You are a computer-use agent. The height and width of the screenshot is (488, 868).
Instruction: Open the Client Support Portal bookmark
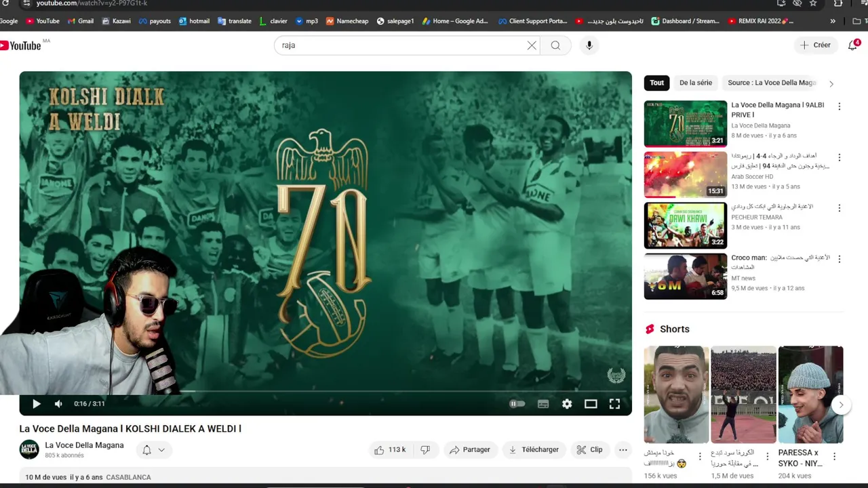coord(533,21)
